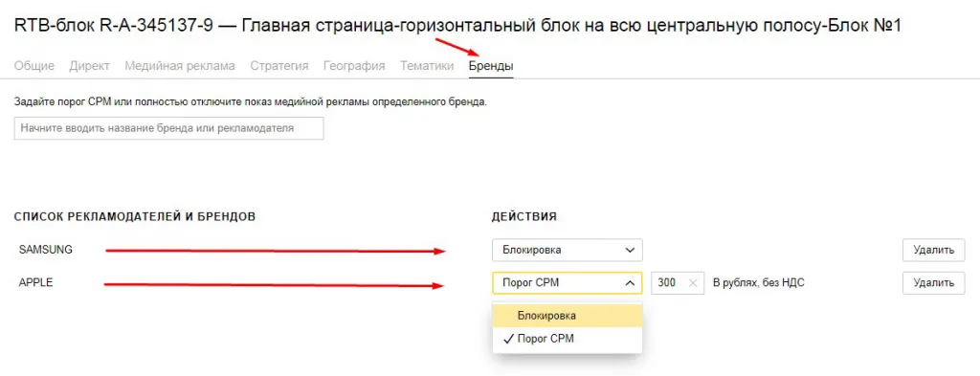Go to the Стратегия tab
Image resolution: width=980 pixels, height=376 pixels.
coord(279,66)
